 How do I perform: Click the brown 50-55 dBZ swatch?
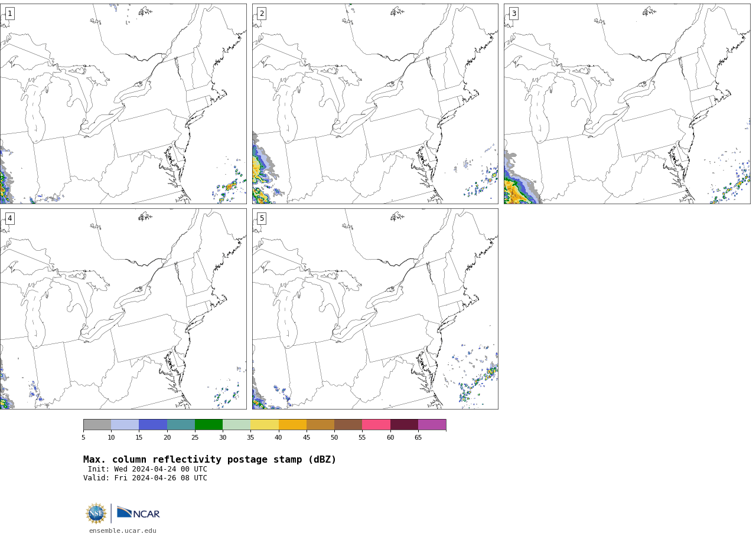(x=348, y=425)
